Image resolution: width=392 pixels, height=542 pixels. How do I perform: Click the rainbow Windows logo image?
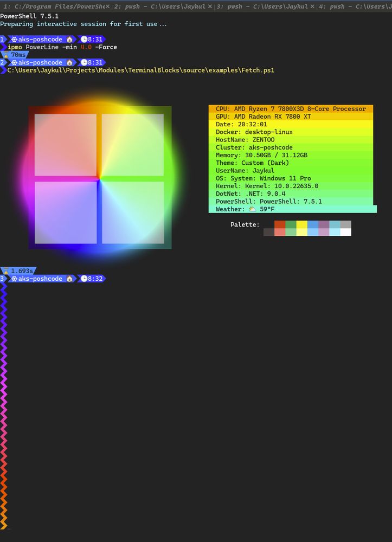[100, 178]
